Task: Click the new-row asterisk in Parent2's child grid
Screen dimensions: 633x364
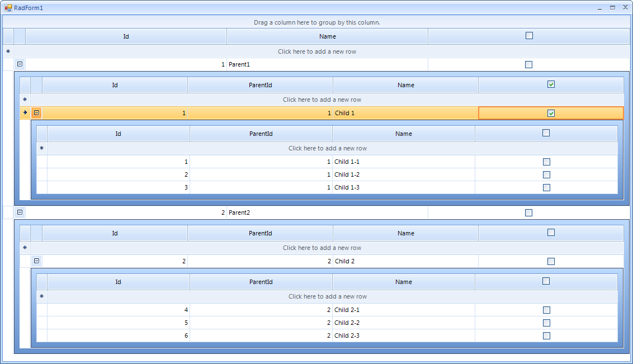Action: point(25,248)
